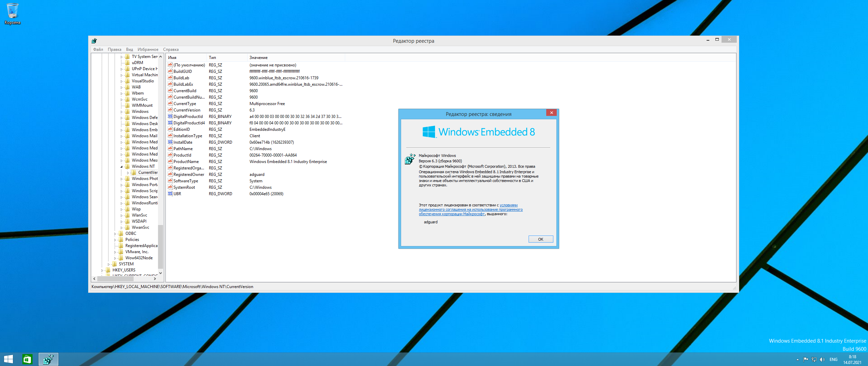This screenshot has width=868, height=366.
Task: Select the ProductId value name
Action: tap(182, 155)
